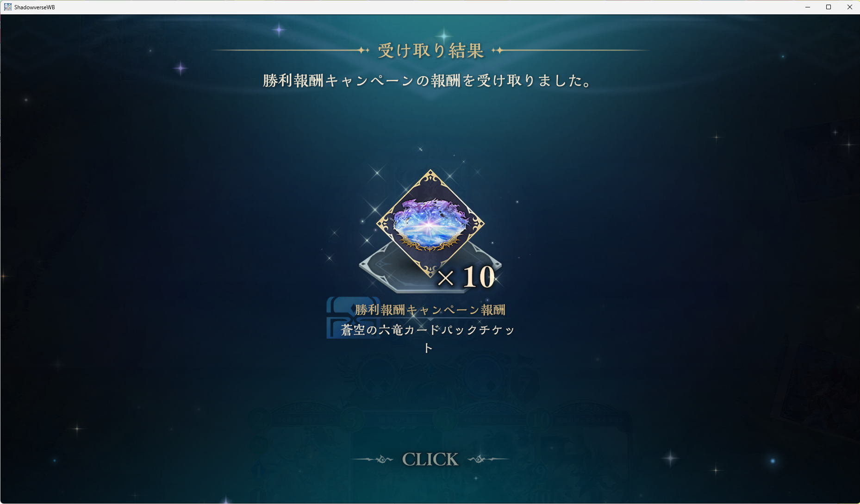The width and height of the screenshot is (860, 504).
Task: Close the ShadowverseWB window
Action: (x=849, y=7)
